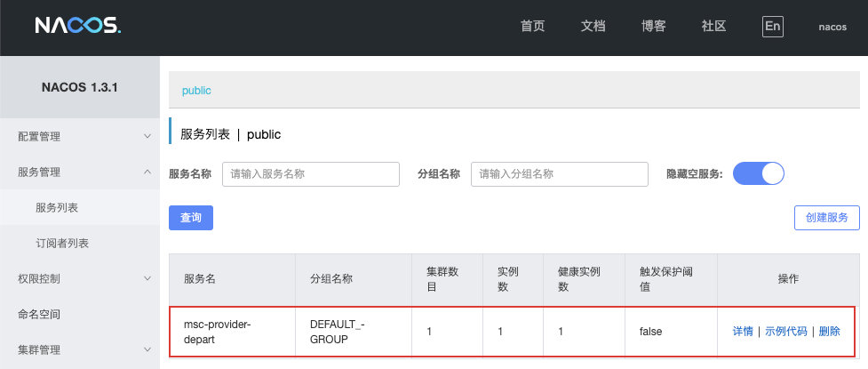Viewport: 868px width, 369px height.
Task: Click the msc-provider-depart service name cell
Action: (x=233, y=332)
